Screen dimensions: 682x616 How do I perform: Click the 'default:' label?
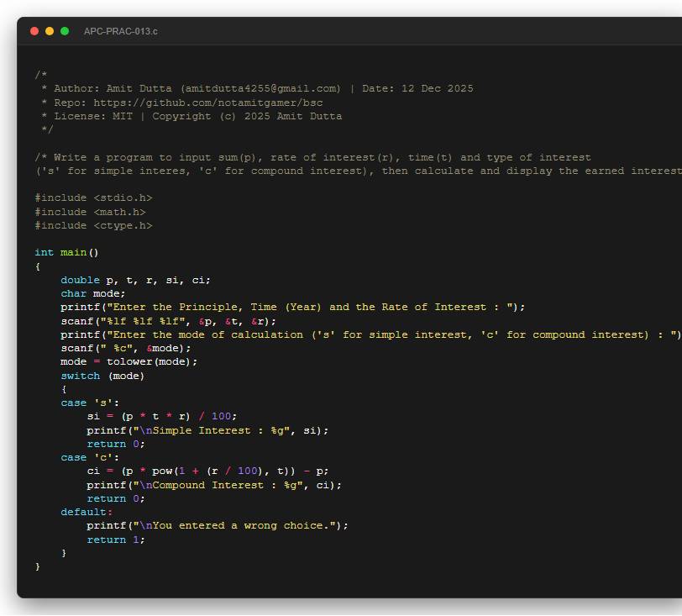click(x=87, y=512)
